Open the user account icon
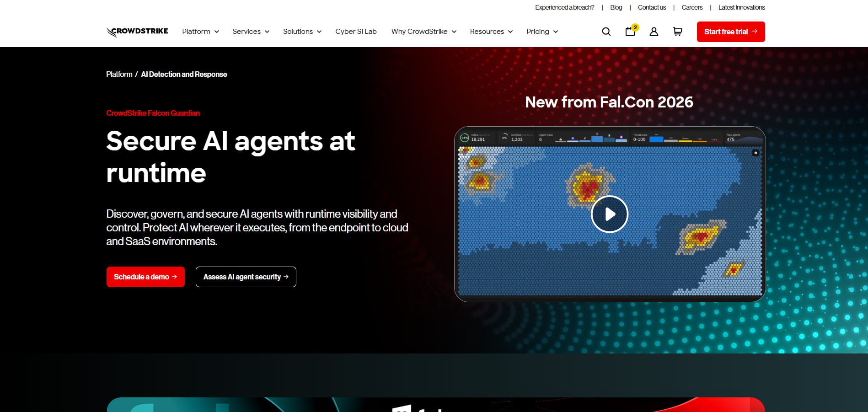The height and width of the screenshot is (412, 868). pos(654,32)
